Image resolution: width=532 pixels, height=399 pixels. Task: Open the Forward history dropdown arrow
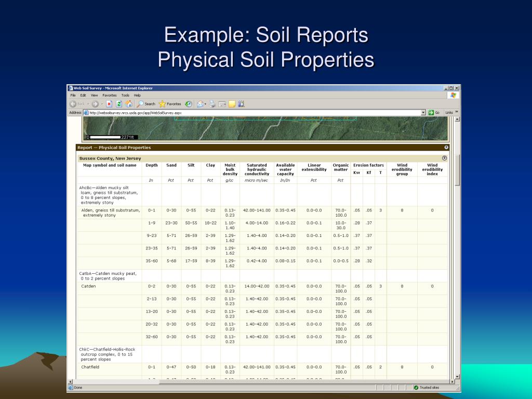tap(101, 104)
